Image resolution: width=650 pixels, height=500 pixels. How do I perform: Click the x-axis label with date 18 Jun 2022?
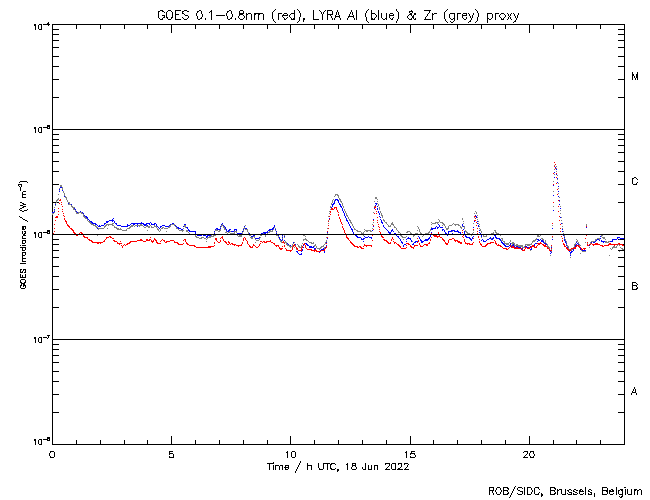[338, 467]
